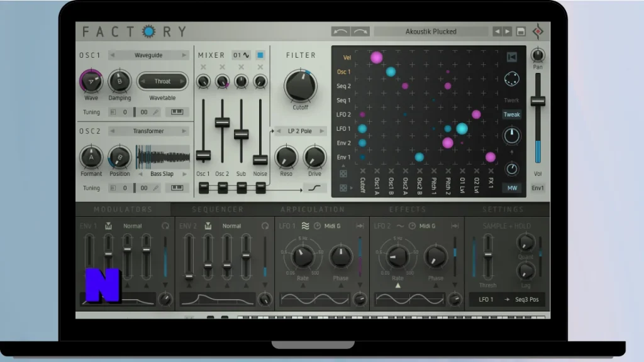The width and height of the screenshot is (644, 362).
Task: Open the LP 2 Pole filter type selector
Action: pos(300,131)
